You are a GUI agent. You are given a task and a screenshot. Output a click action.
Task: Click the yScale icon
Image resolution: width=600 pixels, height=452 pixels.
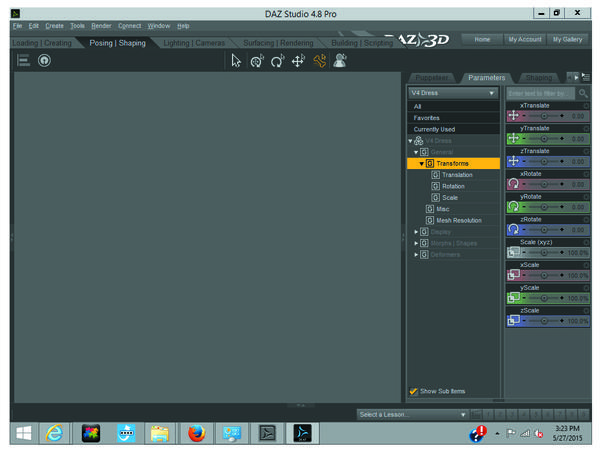(x=514, y=298)
